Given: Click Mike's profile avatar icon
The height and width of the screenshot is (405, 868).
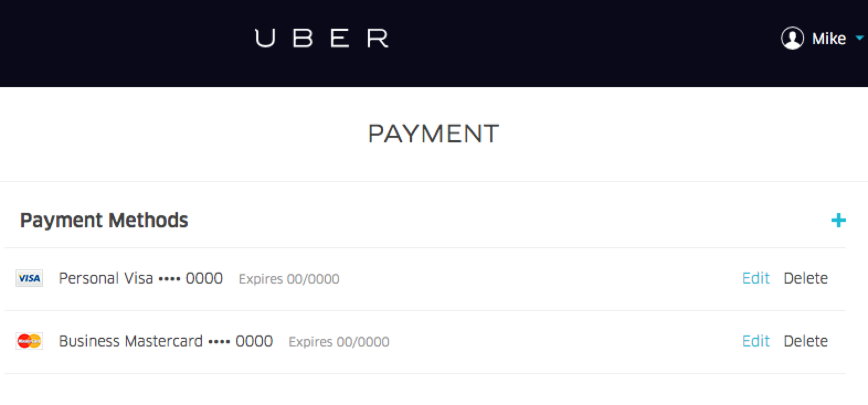Looking at the screenshot, I should (792, 39).
